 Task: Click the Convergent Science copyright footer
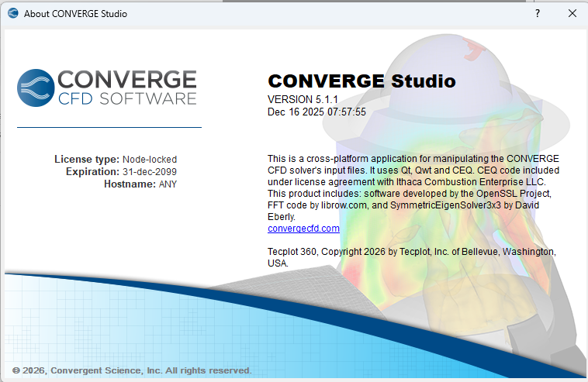(132, 370)
